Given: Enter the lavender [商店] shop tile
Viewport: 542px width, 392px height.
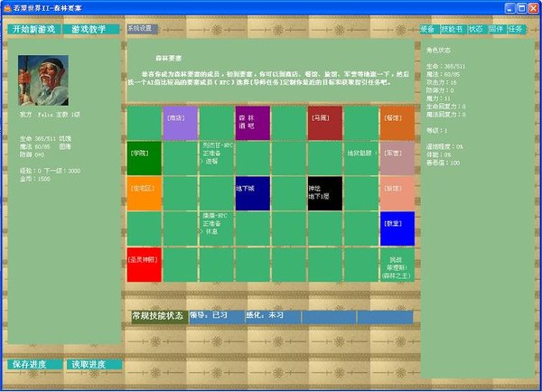Looking at the screenshot, I should click(x=180, y=123).
